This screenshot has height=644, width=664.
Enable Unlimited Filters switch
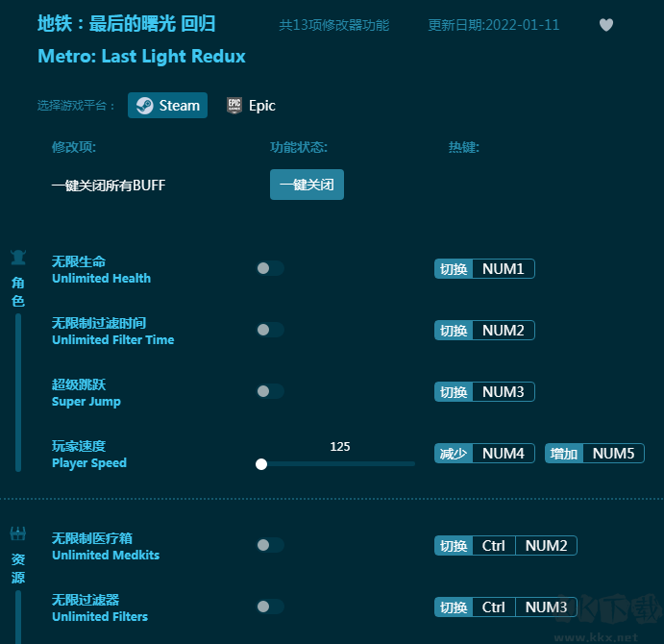tap(270, 607)
